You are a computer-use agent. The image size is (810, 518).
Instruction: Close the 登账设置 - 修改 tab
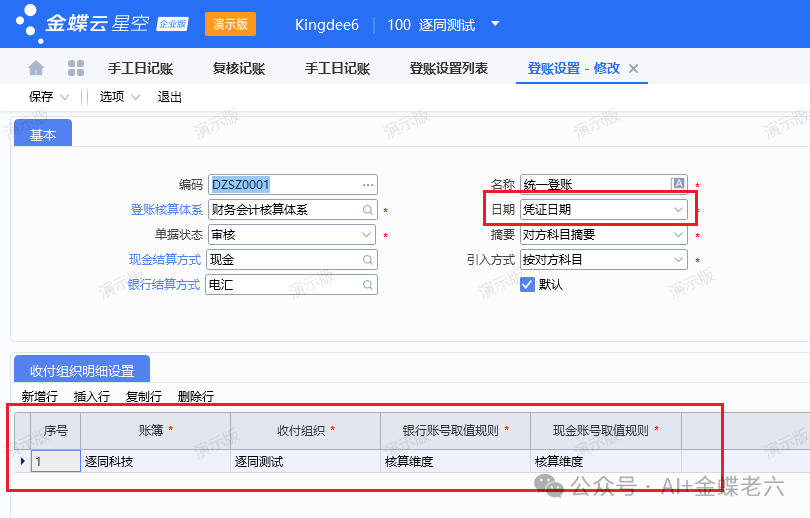tap(633, 69)
